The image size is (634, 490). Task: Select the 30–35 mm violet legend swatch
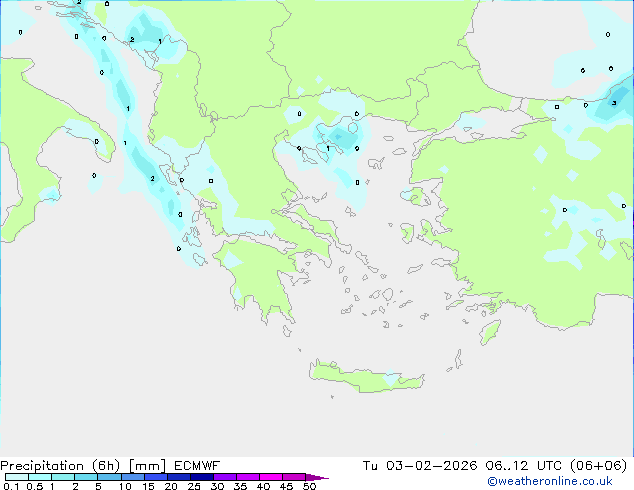[x=224, y=477]
